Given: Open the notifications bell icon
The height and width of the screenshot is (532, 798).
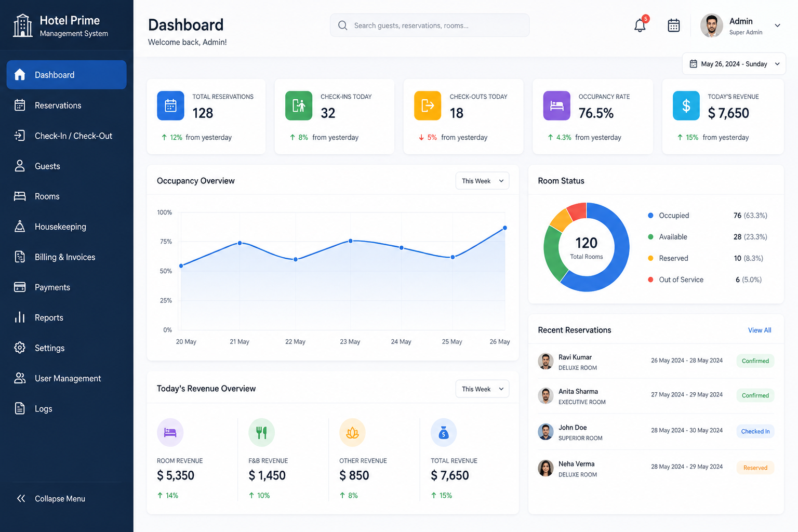Looking at the screenshot, I should [640, 25].
